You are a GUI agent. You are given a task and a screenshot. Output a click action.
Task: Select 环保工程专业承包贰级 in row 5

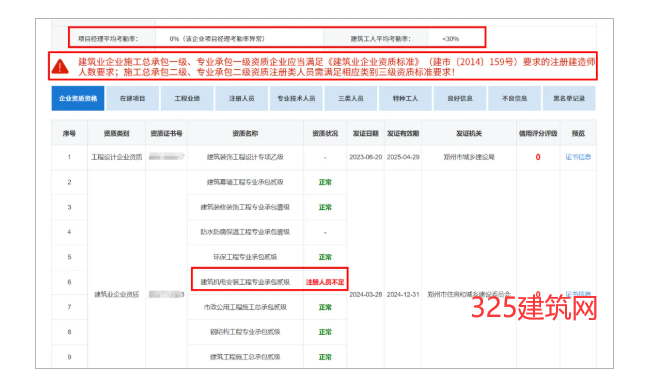pos(245,257)
